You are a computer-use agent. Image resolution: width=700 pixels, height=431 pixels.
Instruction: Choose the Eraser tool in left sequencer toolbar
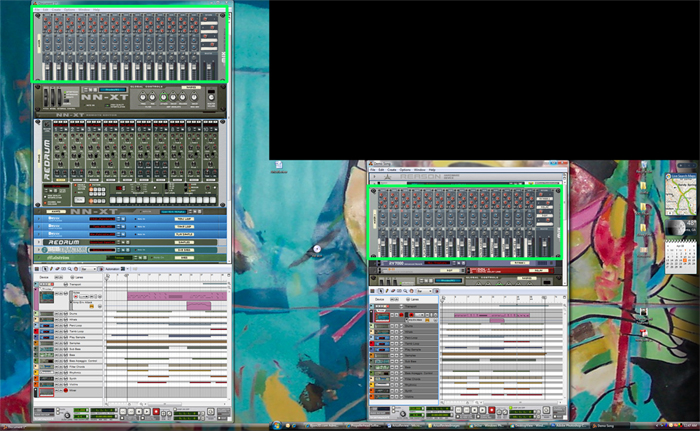(57, 269)
